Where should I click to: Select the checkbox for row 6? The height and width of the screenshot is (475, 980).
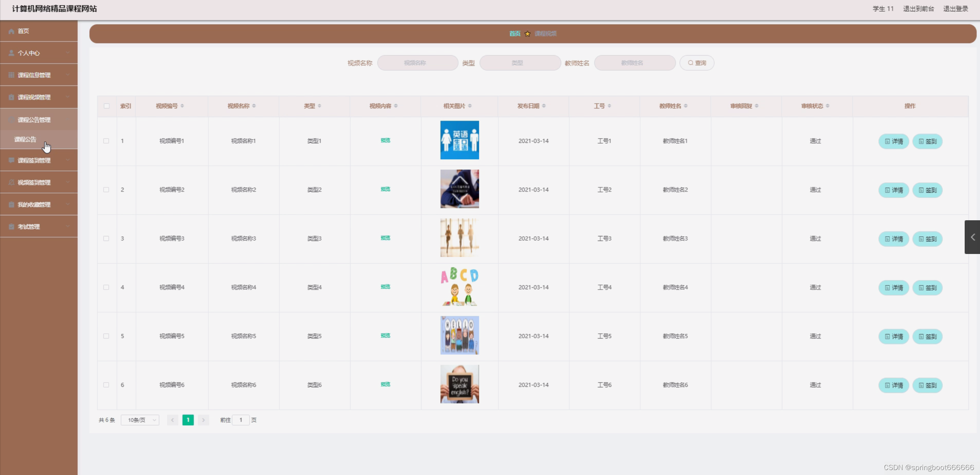pyautogui.click(x=106, y=385)
